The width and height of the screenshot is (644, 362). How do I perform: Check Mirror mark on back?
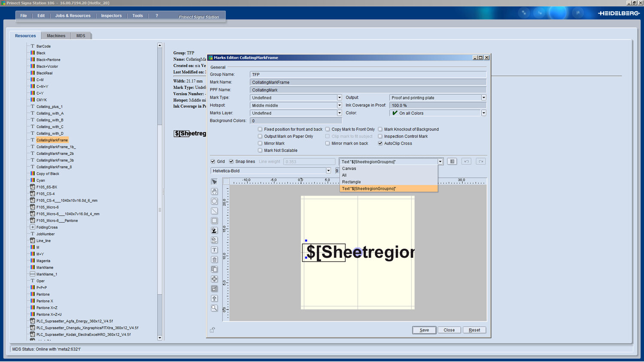[327, 143]
